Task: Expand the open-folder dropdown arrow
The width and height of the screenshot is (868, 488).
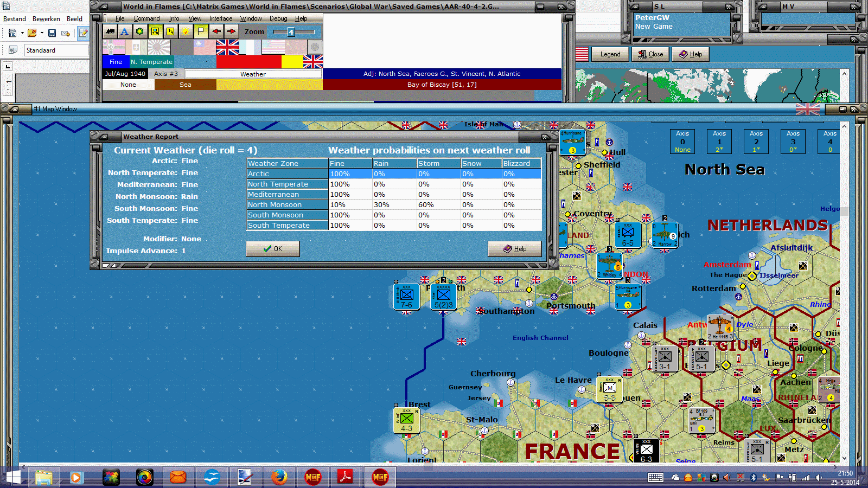Action: pos(42,33)
